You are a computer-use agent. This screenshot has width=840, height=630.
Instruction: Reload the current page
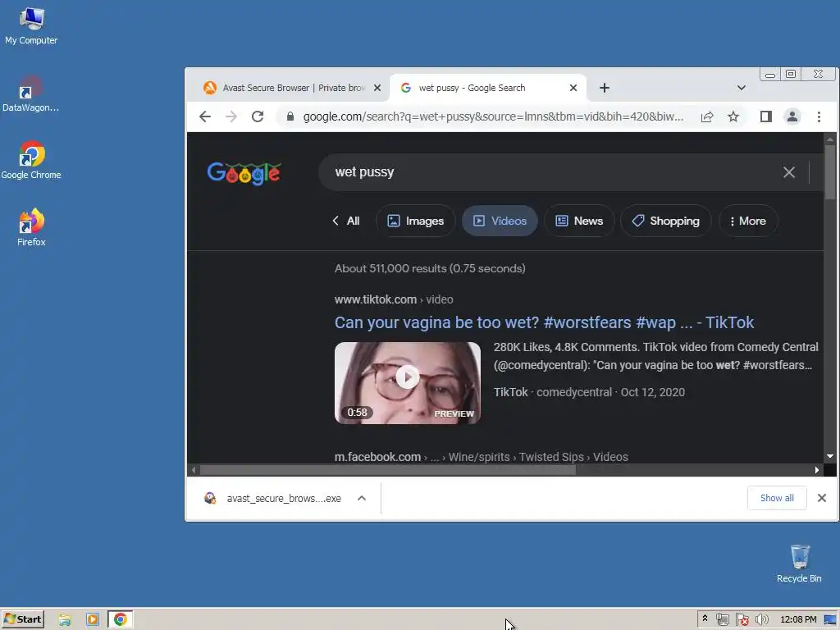coord(258,116)
